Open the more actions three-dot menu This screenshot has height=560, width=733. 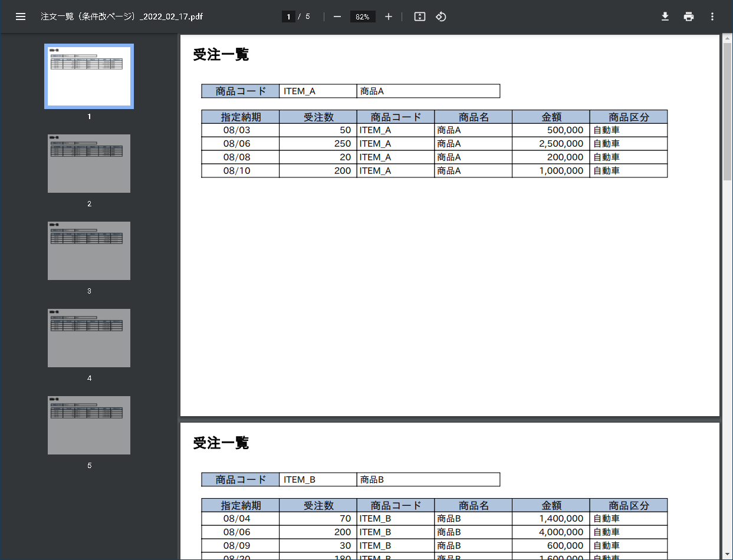[712, 17]
